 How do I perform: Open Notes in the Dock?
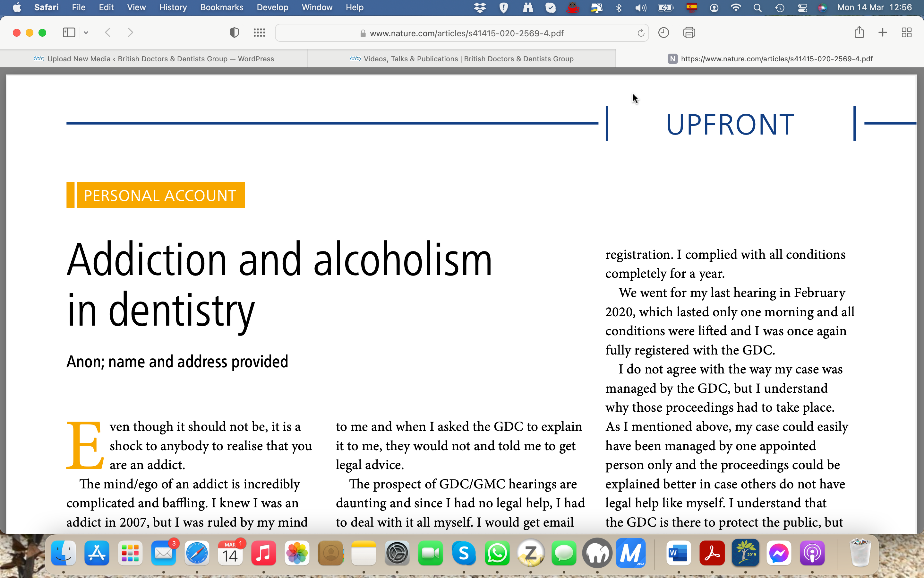(x=364, y=553)
